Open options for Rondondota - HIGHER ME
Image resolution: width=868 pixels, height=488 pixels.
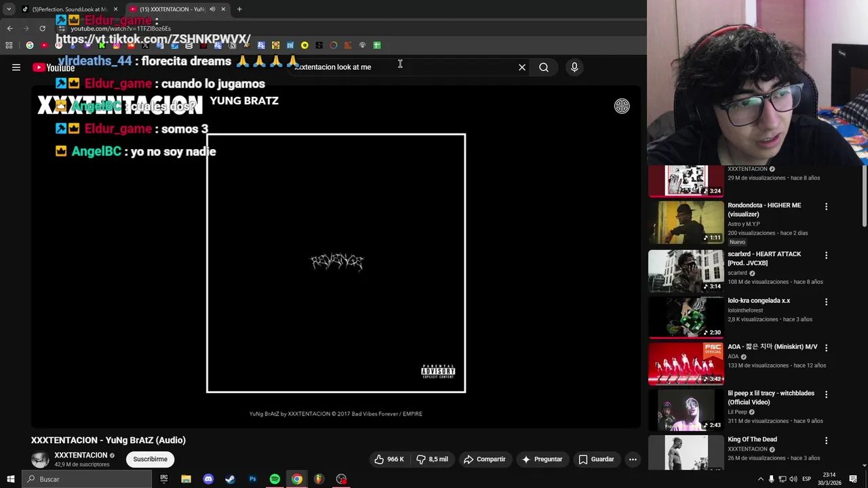click(x=826, y=207)
